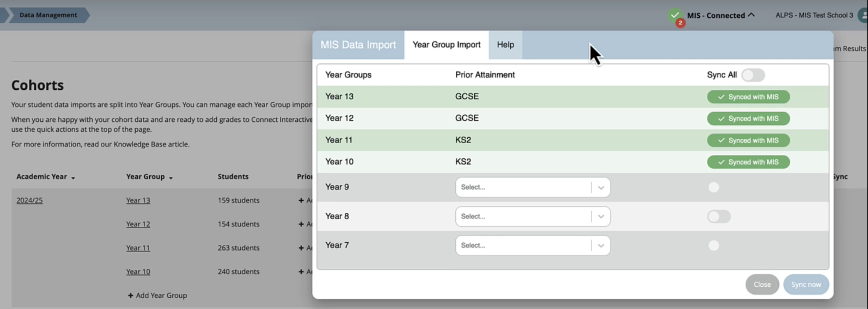Click the Prior Attainment column header
The image size is (868, 309).
coord(485,75)
